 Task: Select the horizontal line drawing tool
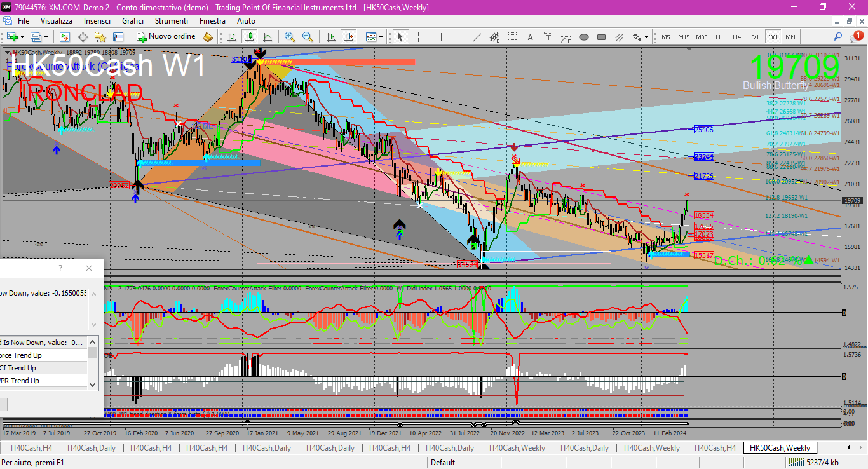459,37
